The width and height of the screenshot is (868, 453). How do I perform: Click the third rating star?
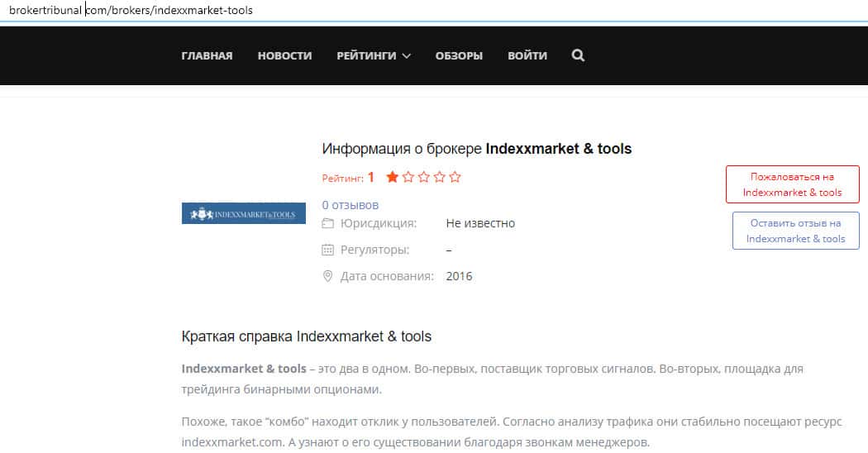[423, 177]
